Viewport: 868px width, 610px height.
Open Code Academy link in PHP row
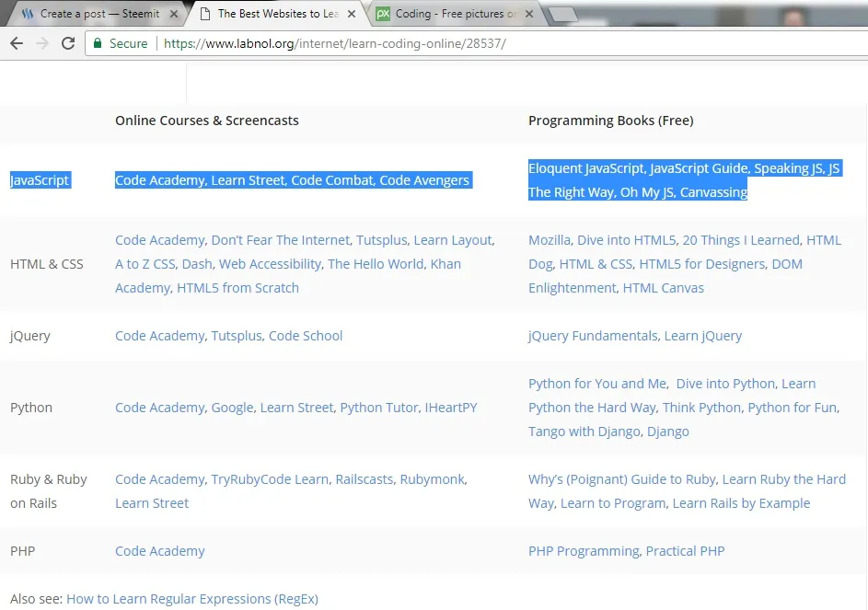click(160, 551)
